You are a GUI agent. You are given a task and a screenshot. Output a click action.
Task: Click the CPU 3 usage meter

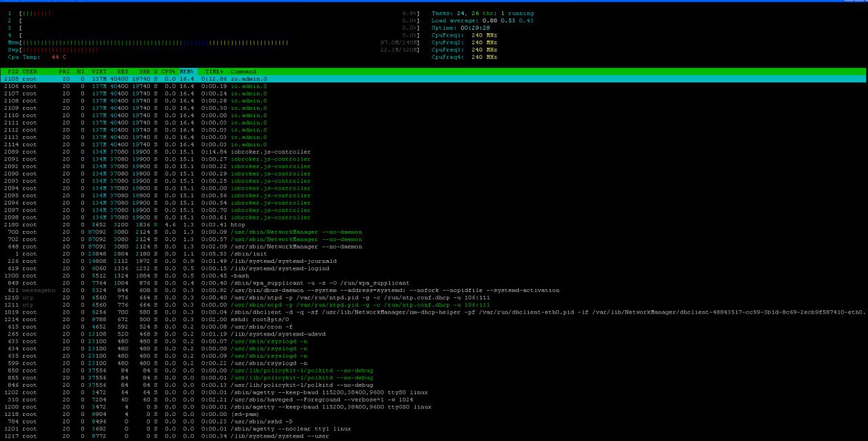[x=215, y=28]
